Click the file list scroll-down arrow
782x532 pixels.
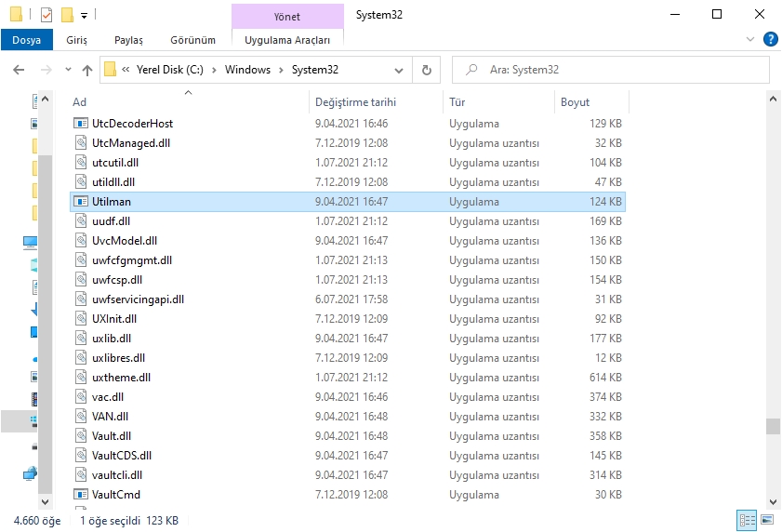pyautogui.click(x=773, y=501)
